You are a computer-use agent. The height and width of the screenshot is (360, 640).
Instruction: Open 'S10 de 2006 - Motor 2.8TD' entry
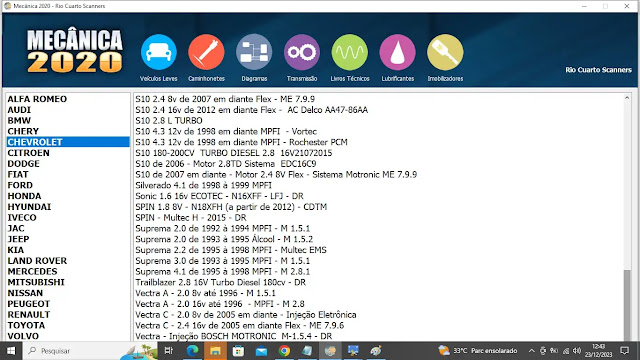click(x=225, y=164)
